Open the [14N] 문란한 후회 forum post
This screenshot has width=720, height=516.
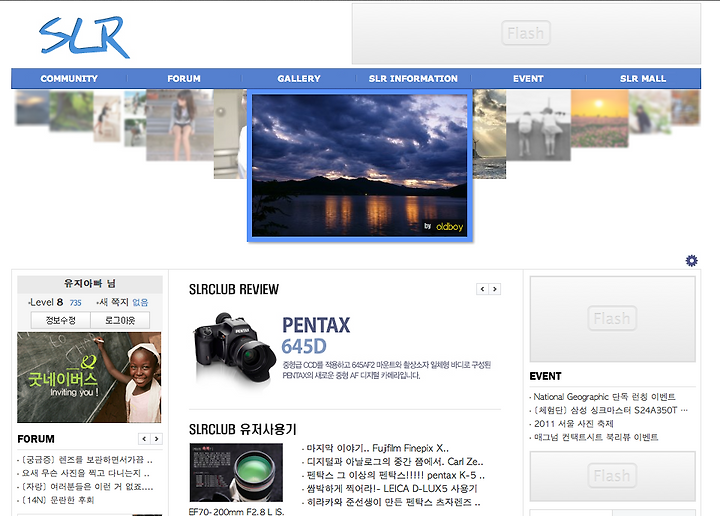pos(57,500)
